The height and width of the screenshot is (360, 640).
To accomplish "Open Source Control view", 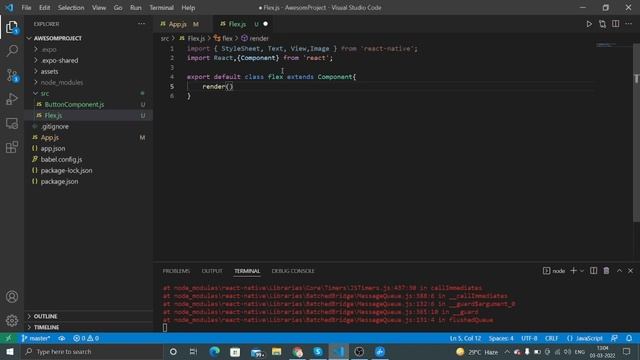I will [12, 75].
